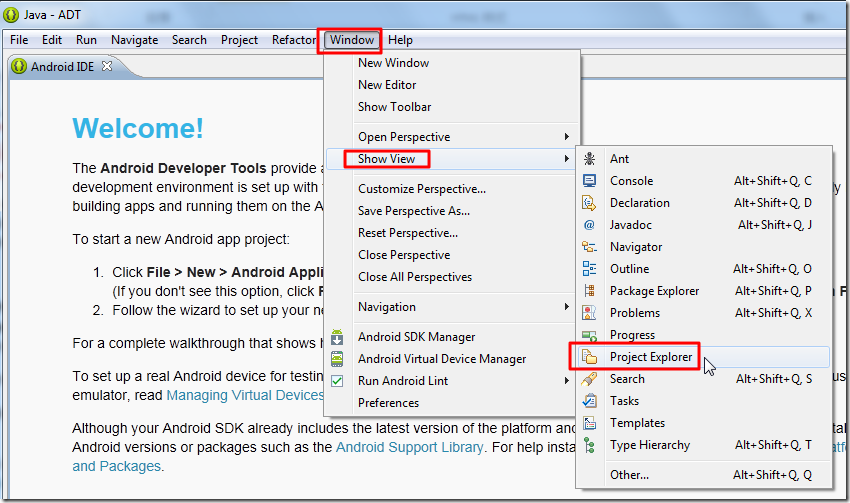Open Preferences from Window menu
The width and height of the screenshot is (850, 503).
coord(388,403)
